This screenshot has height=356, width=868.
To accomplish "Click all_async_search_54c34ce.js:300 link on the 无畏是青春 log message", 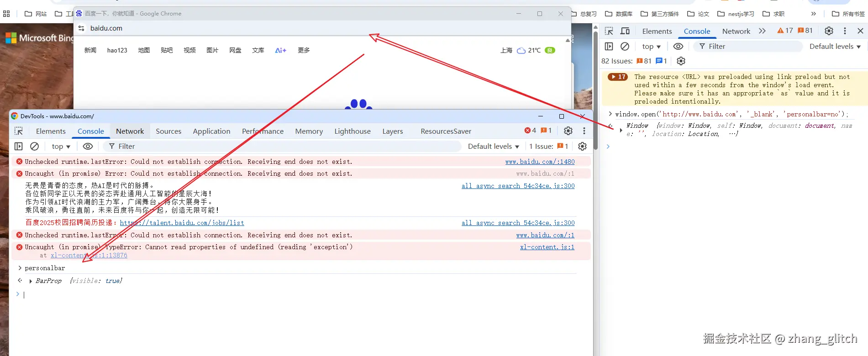I will 518,186.
